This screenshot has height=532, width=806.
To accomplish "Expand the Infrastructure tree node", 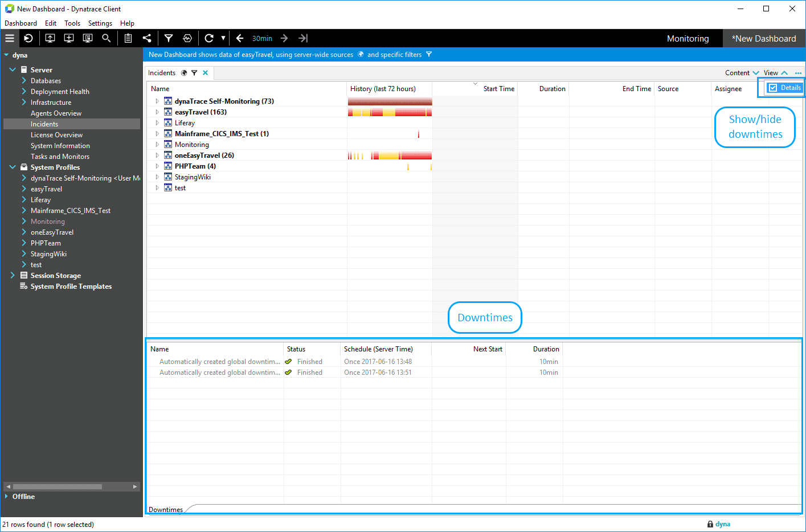I will (x=24, y=102).
